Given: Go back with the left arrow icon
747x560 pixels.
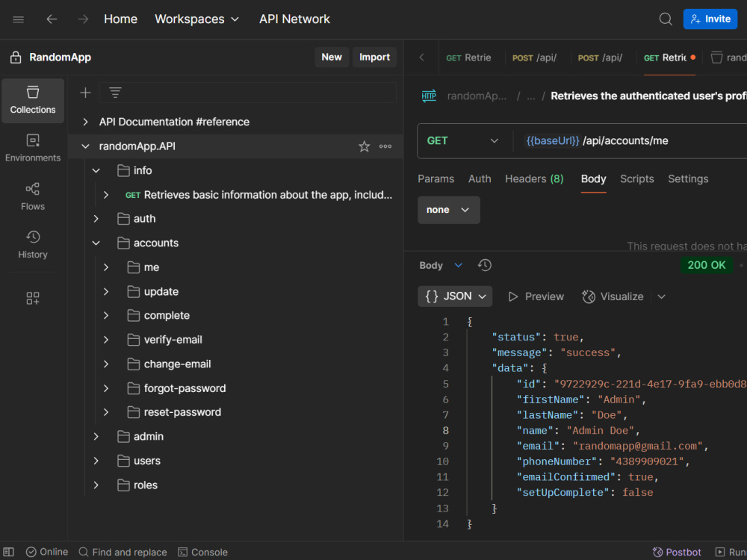Looking at the screenshot, I should click(52, 19).
